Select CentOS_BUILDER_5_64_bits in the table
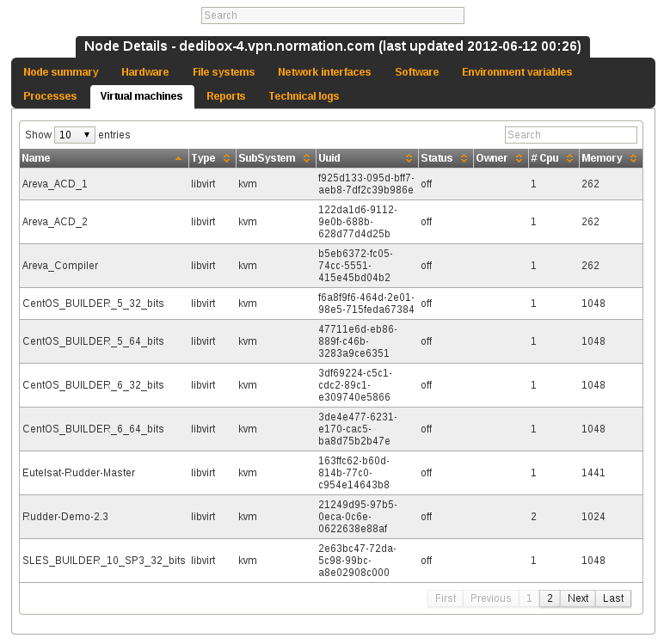Screen dimensions: 670x644 click(x=93, y=341)
